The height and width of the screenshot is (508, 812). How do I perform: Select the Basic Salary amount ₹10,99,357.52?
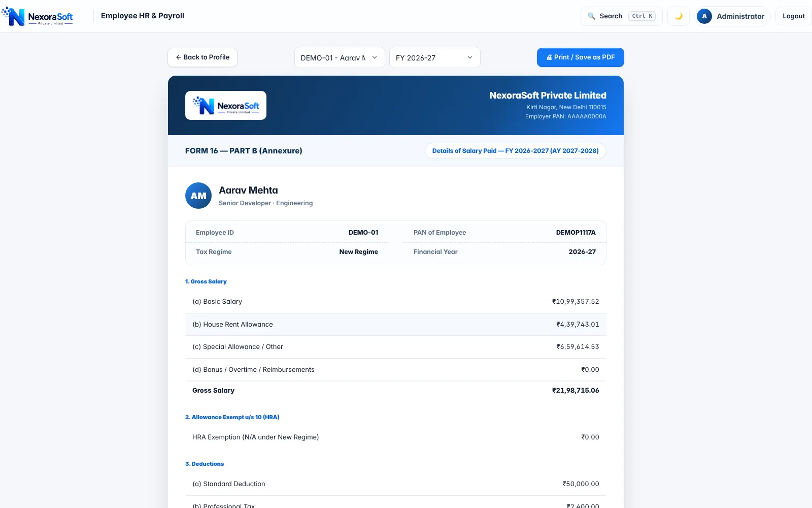tap(576, 302)
